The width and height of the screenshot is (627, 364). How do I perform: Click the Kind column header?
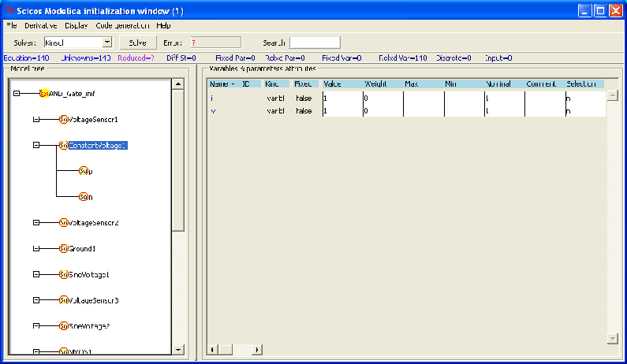point(277,84)
